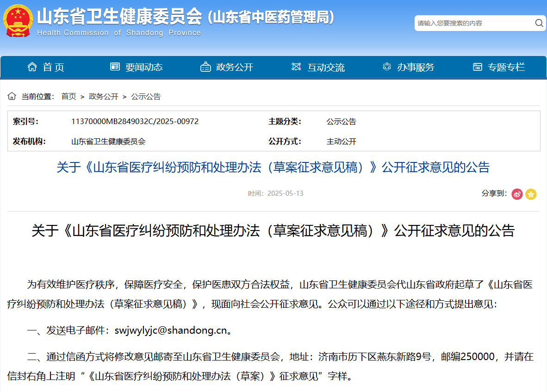
Task: Click the home icon beside 首页
Action: [x=32, y=67]
